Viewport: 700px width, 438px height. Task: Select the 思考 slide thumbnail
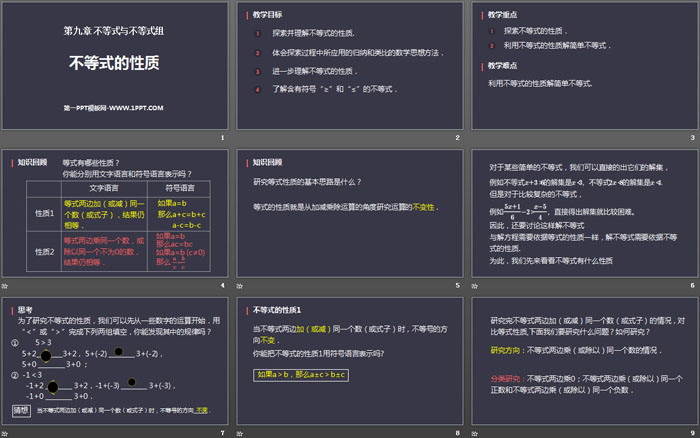pyautogui.click(x=115, y=361)
